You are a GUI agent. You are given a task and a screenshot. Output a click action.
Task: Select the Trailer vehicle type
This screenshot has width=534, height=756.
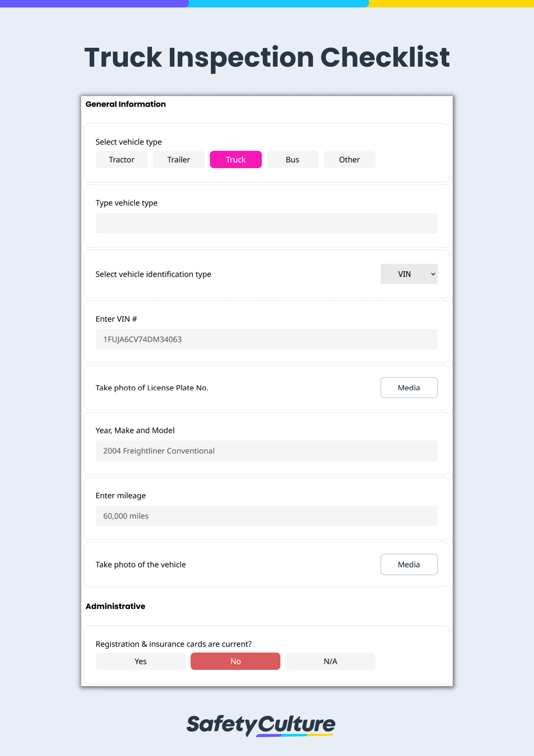click(179, 159)
